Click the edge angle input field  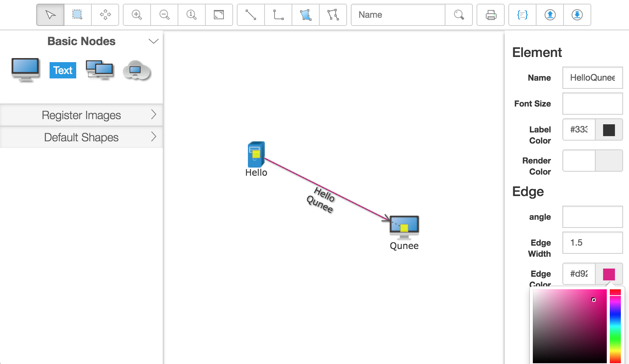592,217
